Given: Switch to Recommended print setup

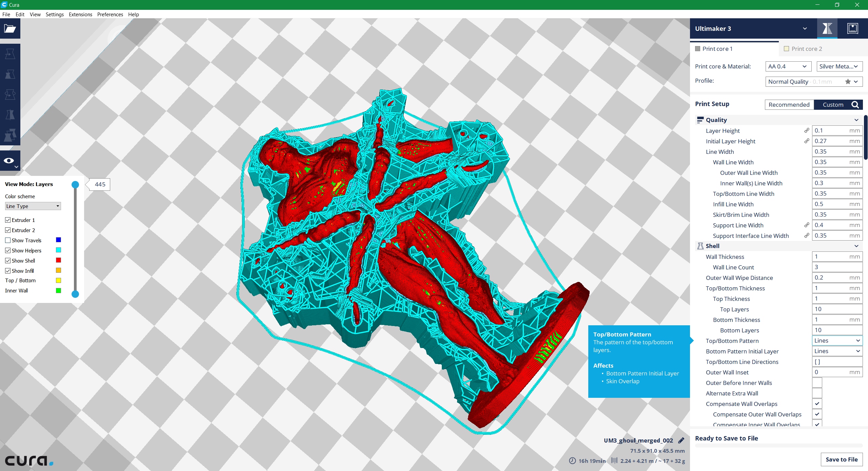Looking at the screenshot, I should [789, 105].
